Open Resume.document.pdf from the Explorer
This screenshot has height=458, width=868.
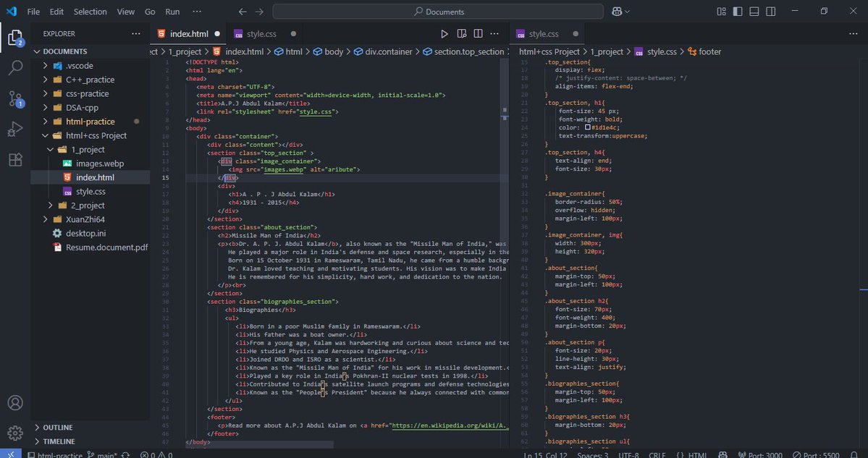90,247
